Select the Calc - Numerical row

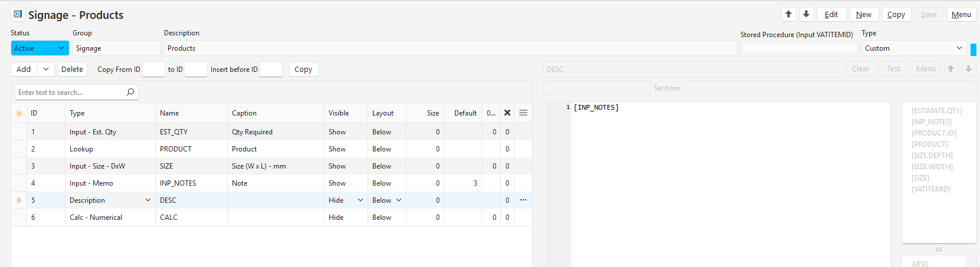(271, 217)
